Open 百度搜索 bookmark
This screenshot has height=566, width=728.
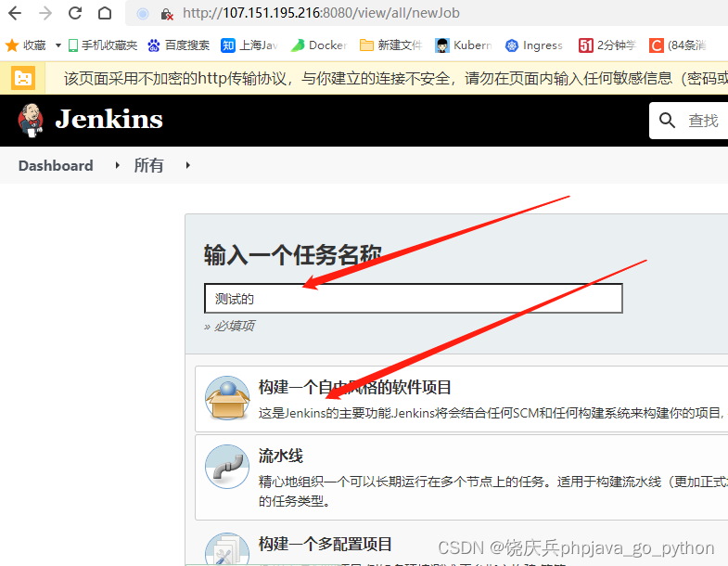click(179, 45)
